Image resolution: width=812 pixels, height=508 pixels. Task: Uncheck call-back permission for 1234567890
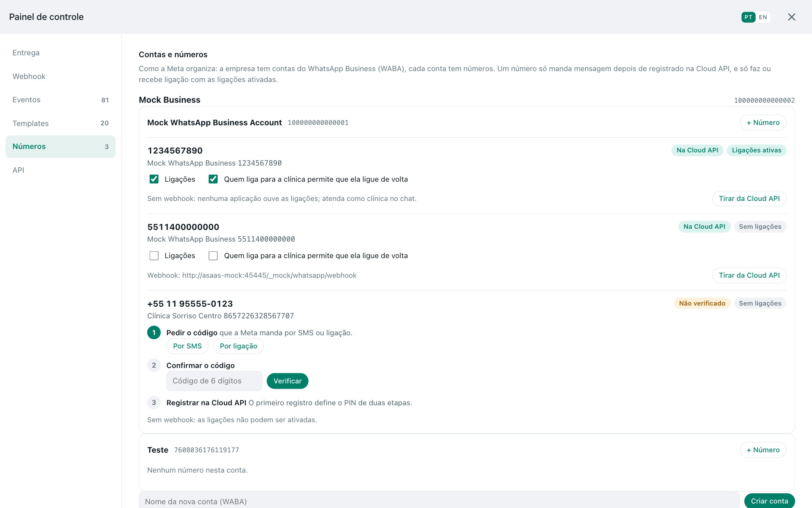(x=213, y=179)
